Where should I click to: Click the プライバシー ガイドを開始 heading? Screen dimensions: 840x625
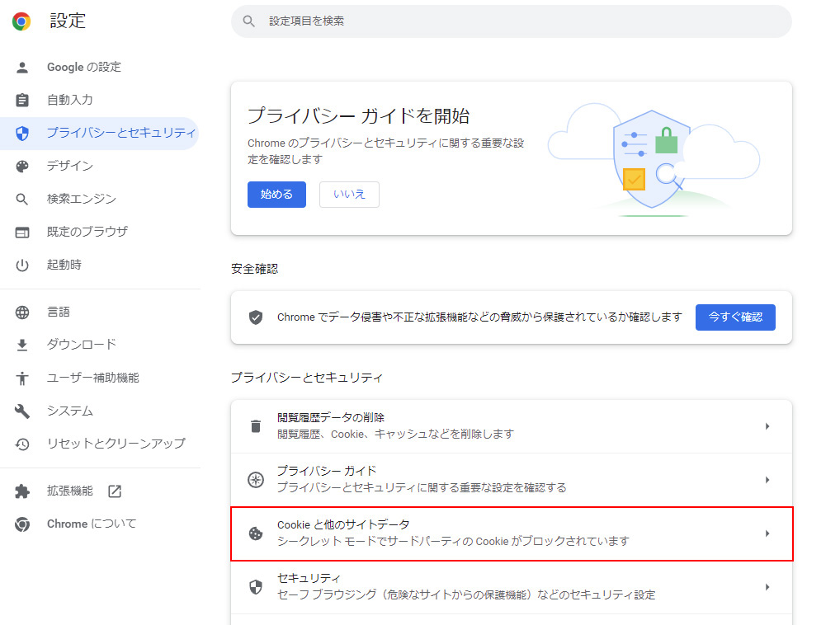coord(358,116)
